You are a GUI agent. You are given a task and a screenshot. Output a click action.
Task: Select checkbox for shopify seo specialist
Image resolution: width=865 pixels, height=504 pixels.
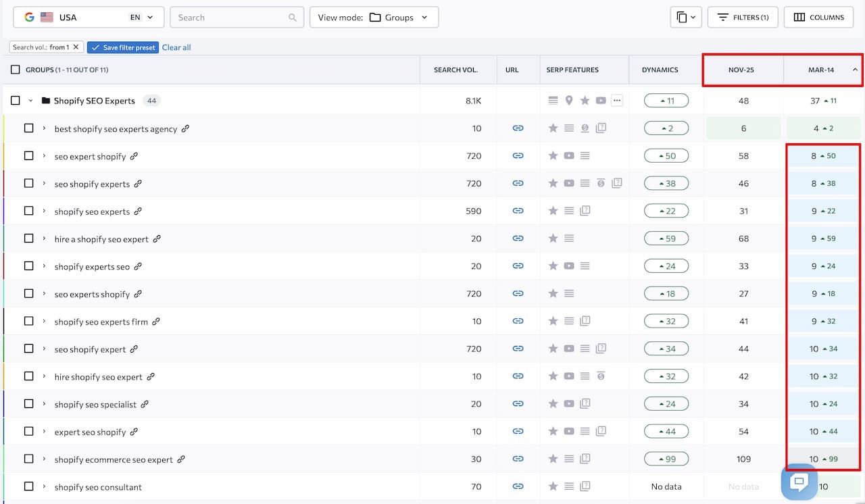28,404
